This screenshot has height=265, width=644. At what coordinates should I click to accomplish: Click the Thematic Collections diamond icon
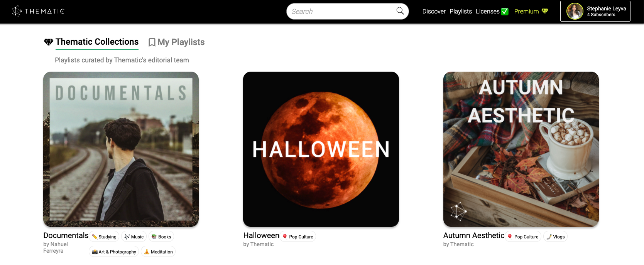click(48, 42)
